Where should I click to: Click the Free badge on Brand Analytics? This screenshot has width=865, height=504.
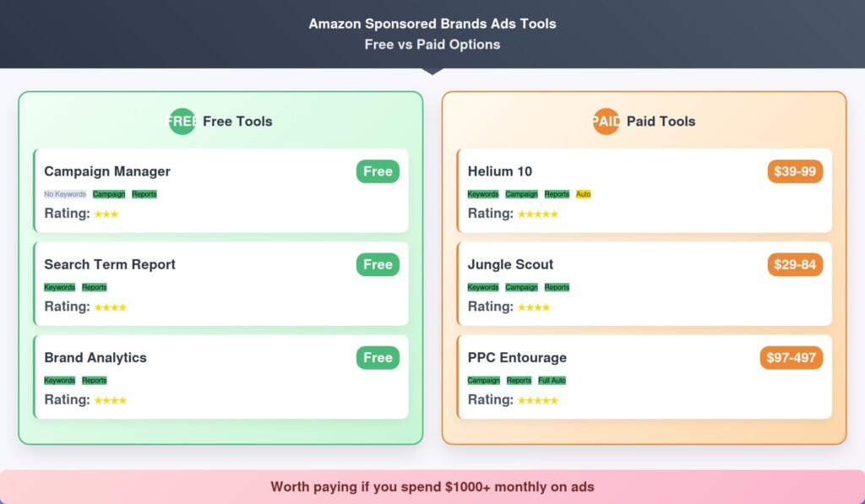(378, 357)
